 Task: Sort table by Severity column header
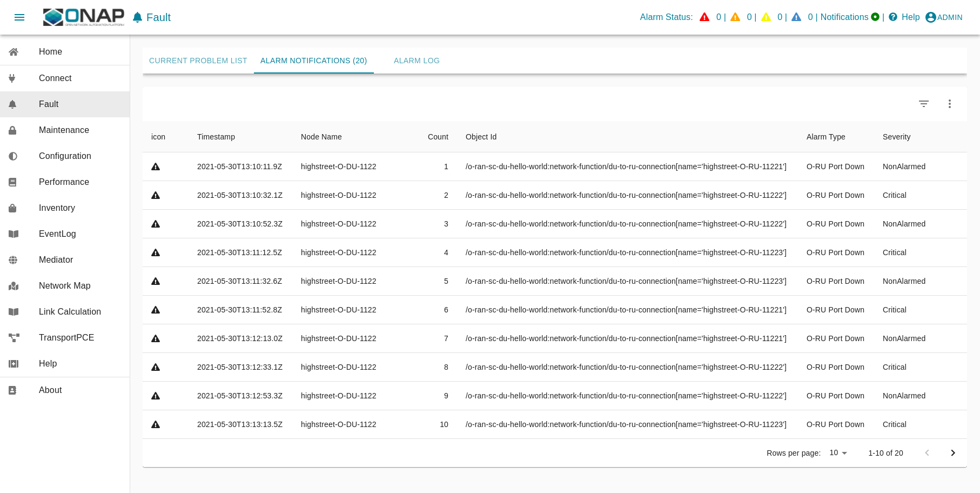coord(896,137)
